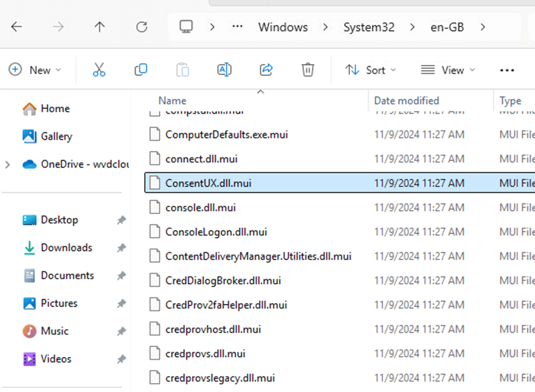
Task: Open the Windows breadcrumb folder
Action: [x=283, y=27]
